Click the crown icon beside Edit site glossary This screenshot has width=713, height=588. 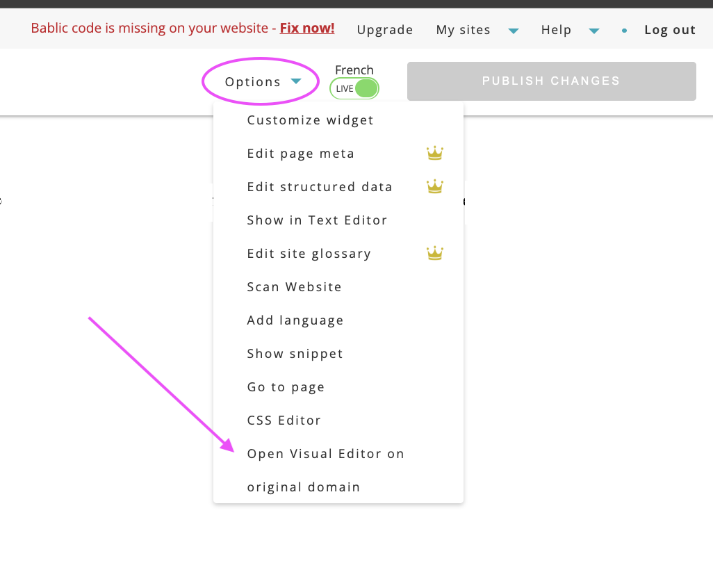[x=434, y=253]
